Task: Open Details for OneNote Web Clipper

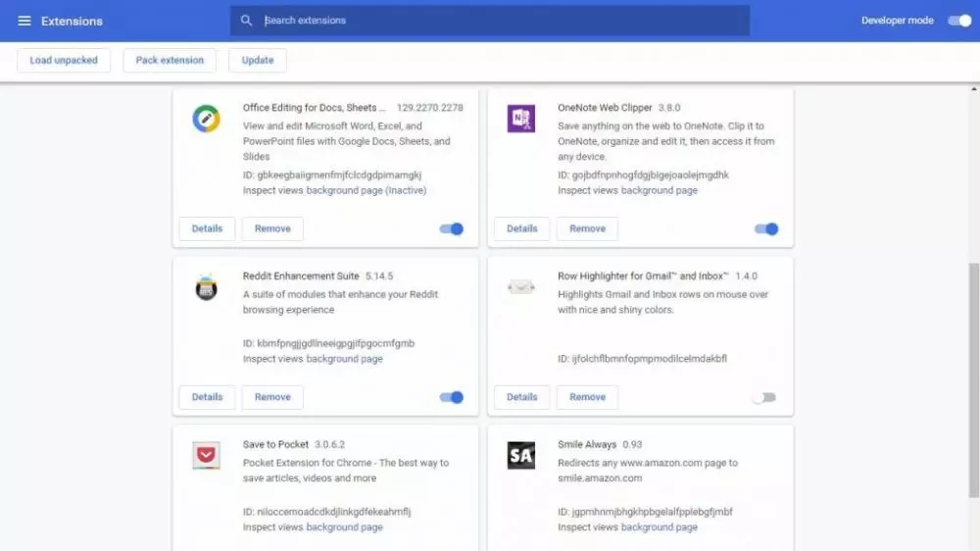Action: 522,228
